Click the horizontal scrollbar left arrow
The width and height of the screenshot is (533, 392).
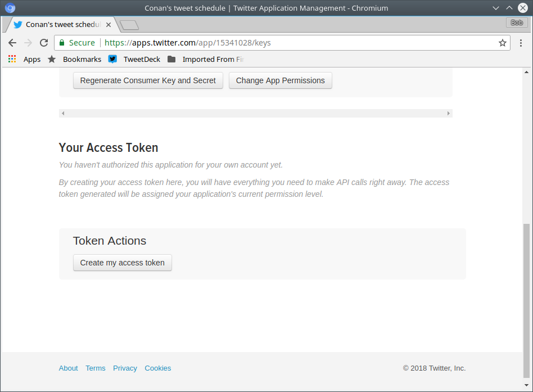coord(63,113)
